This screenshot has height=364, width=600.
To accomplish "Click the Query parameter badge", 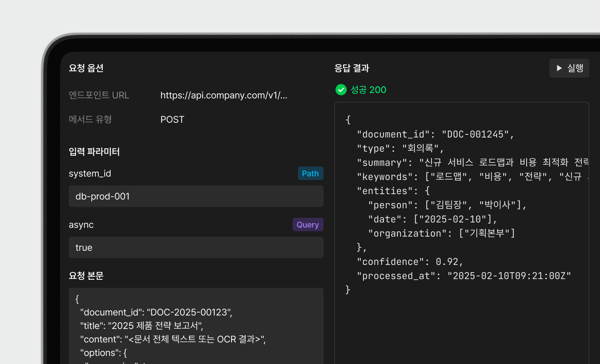I will click(307, 224).
